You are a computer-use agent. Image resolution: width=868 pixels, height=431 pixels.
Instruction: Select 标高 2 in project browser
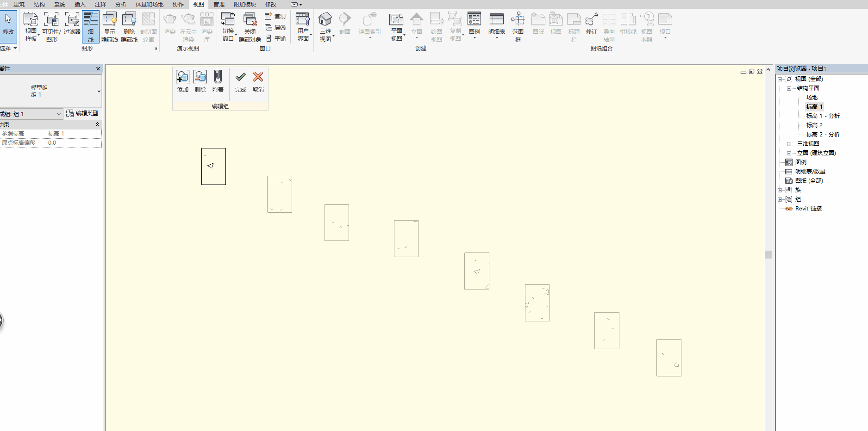814,125
